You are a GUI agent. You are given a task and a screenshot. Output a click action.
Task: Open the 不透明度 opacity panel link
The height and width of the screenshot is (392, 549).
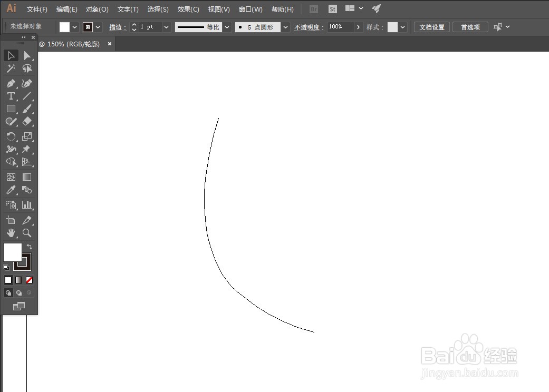click(309, 27)
